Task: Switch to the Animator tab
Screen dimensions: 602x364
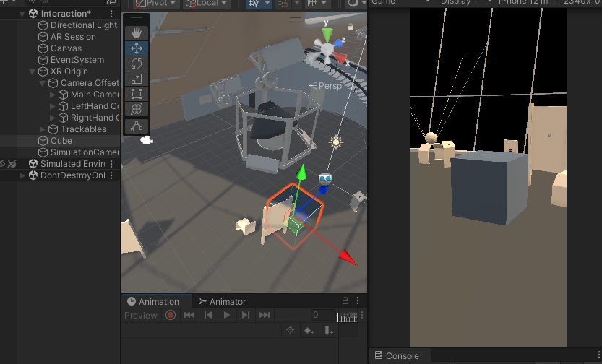Action: pyautogui.click(x=222, y=301)
